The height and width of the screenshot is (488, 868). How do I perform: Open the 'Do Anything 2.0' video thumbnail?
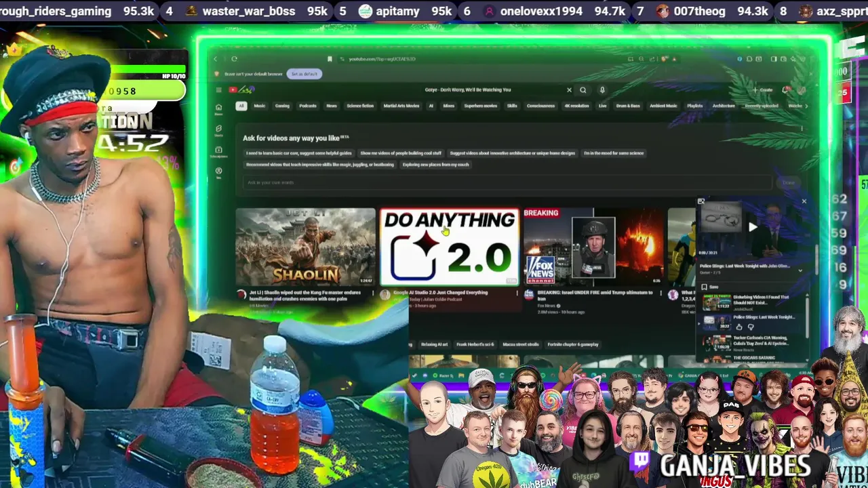point(449,246)
